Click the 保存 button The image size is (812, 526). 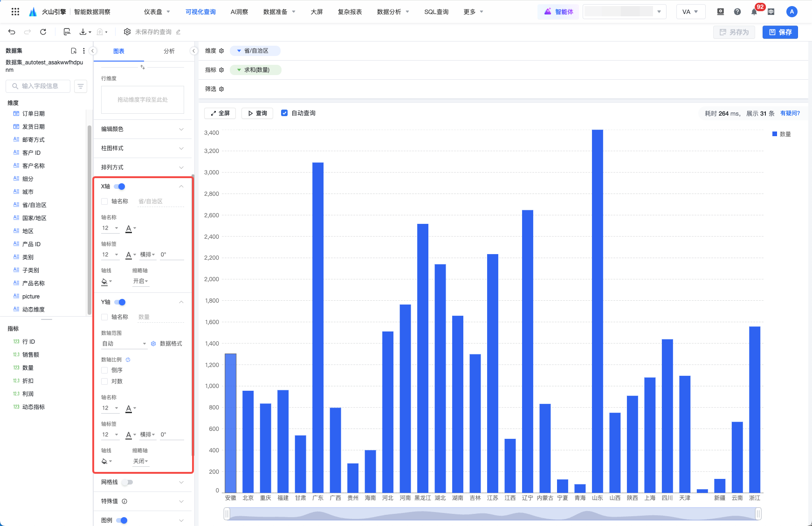[x=780, y=32]
